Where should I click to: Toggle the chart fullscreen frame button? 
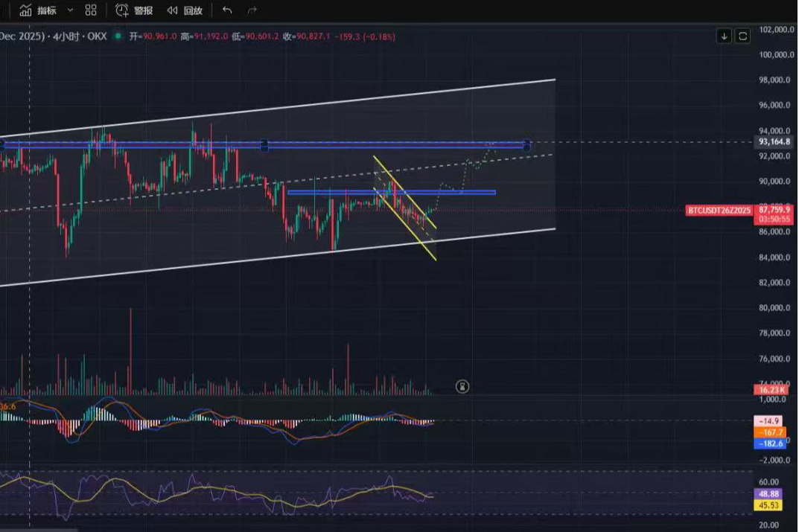[x=742, y=36]
